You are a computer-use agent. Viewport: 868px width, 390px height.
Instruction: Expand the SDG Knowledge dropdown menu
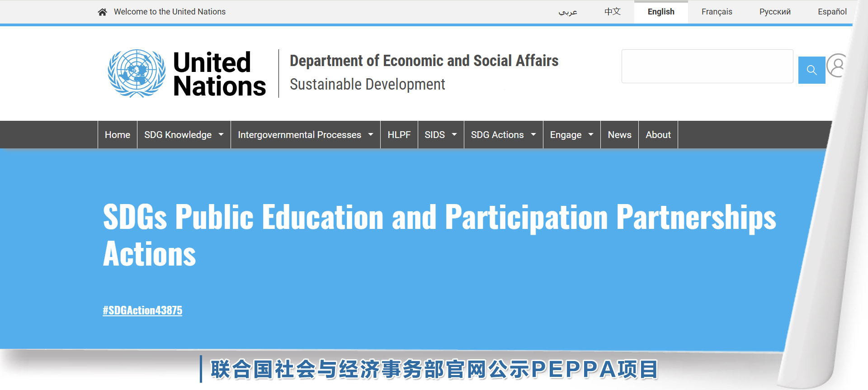[x=184, y=135]
